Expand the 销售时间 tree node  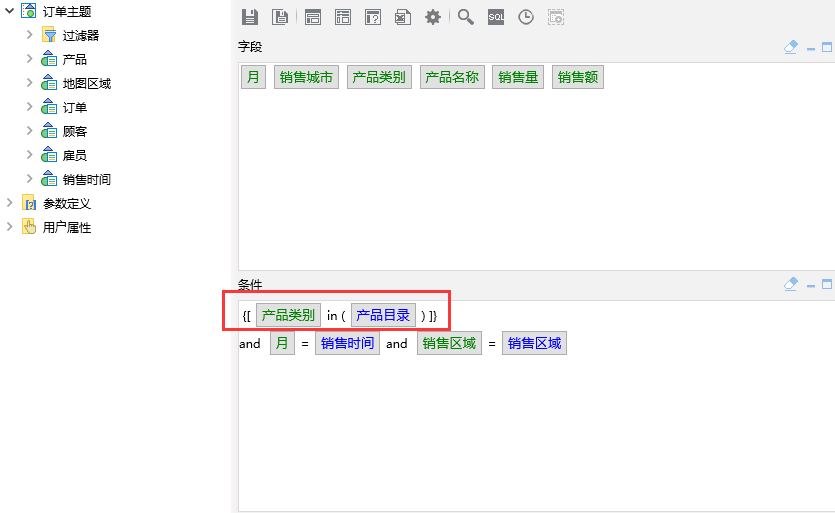coord(29,178)
